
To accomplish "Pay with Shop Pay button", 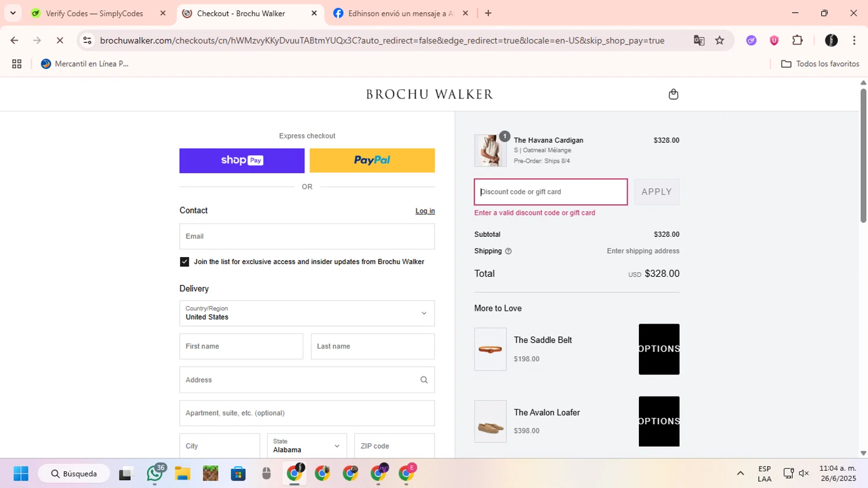I will tap(242, 160).
